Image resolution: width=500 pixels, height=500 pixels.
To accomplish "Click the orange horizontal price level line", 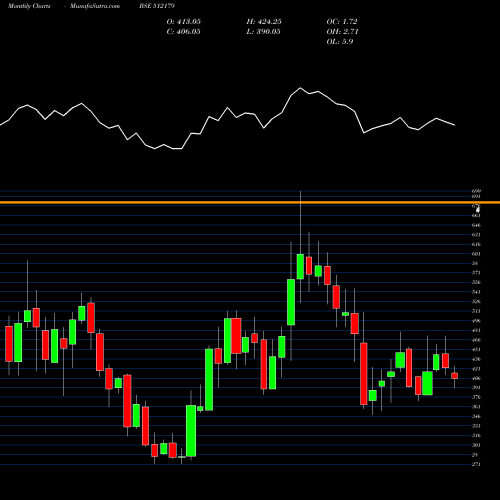I will tap(250, 202).
